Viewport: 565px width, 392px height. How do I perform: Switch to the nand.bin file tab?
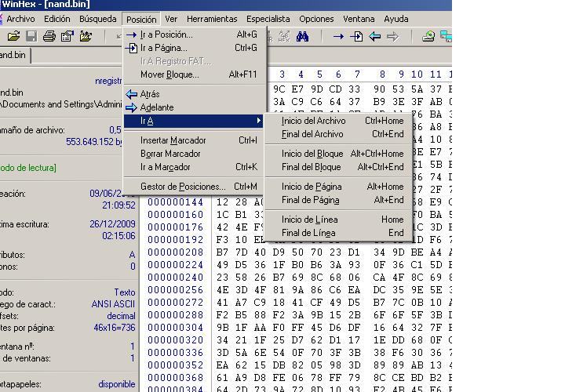pyautogui.click(x=13, y=55)
